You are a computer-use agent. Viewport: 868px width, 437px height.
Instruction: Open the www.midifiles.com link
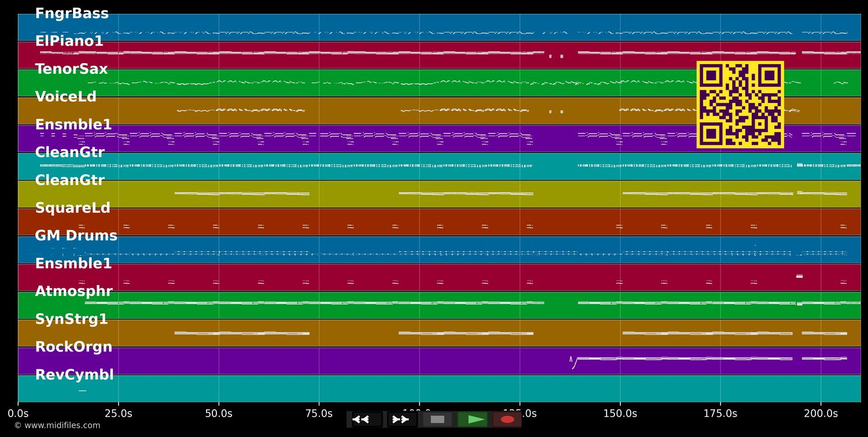tap(57, 425)
